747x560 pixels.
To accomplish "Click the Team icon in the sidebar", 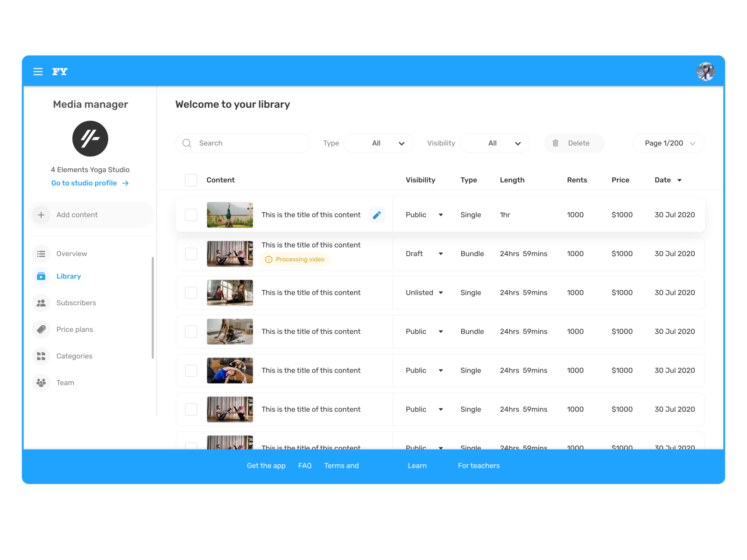I will tap(41, 383).
